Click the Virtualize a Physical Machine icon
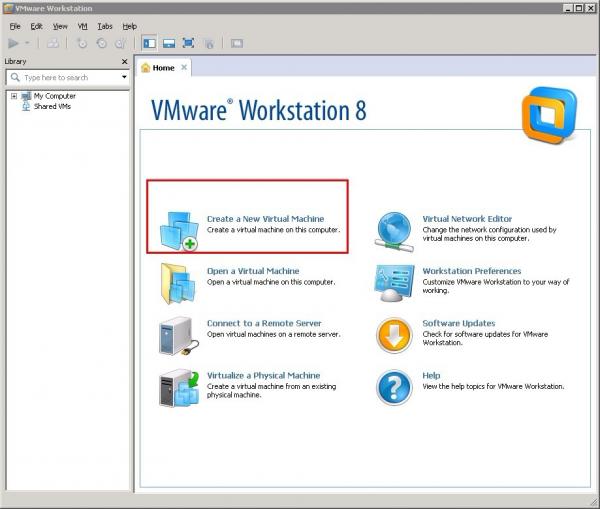 (179, 388)
